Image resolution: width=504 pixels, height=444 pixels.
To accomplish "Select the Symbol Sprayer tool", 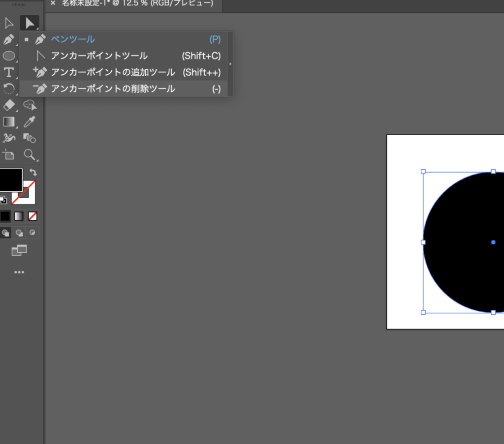I will pos(9,138).
